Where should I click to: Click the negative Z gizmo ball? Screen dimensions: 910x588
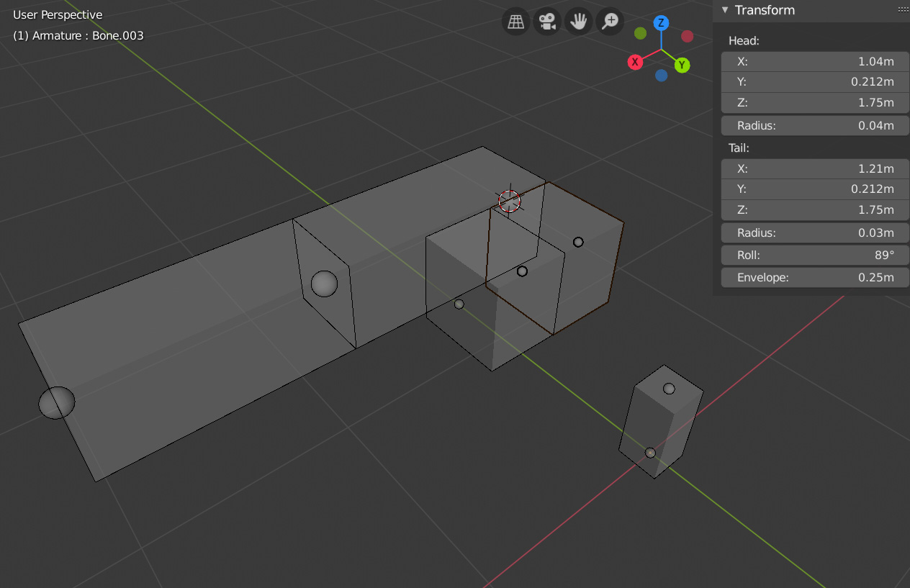661,75
